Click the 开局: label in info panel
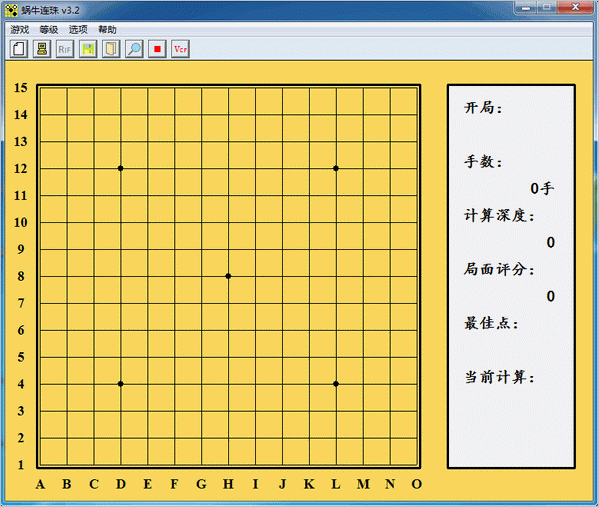599x507 pixels. (x=483, y=108)
